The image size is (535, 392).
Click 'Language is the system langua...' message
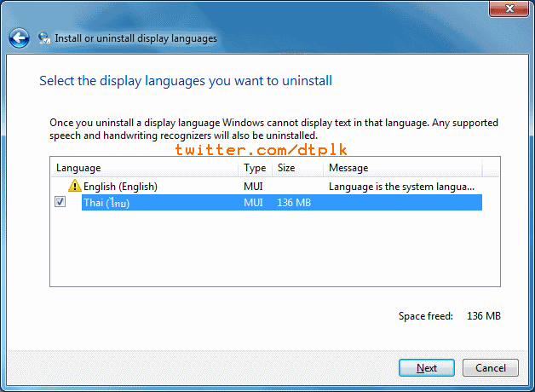point(401,187)
